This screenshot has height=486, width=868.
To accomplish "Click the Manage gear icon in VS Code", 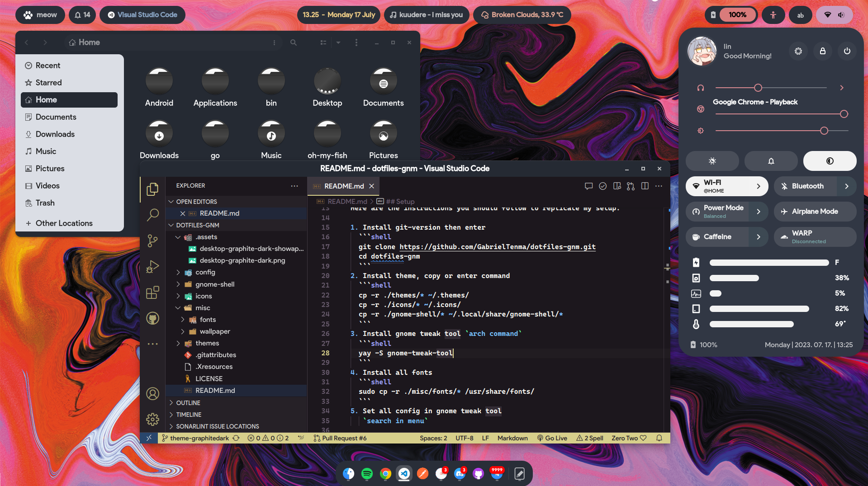I will coord(152,420).
